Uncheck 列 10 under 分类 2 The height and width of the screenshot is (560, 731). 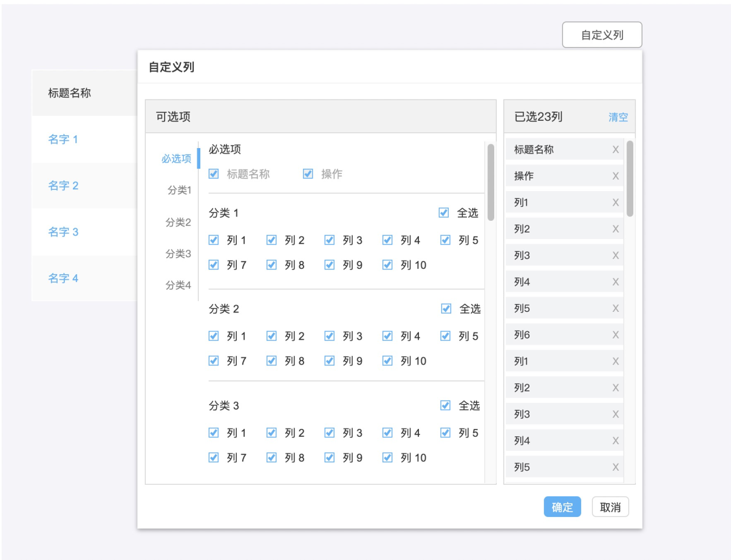coord(388,361)
